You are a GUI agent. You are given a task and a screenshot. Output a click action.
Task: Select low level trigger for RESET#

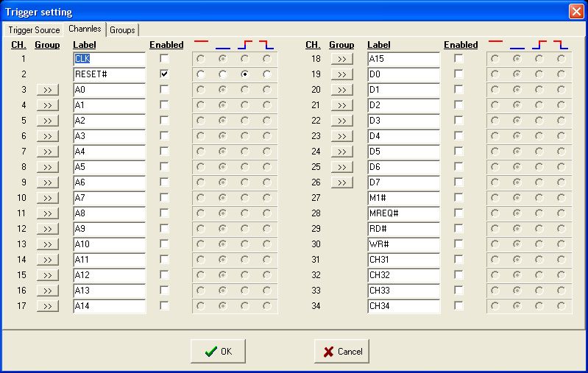click(222, 74)
